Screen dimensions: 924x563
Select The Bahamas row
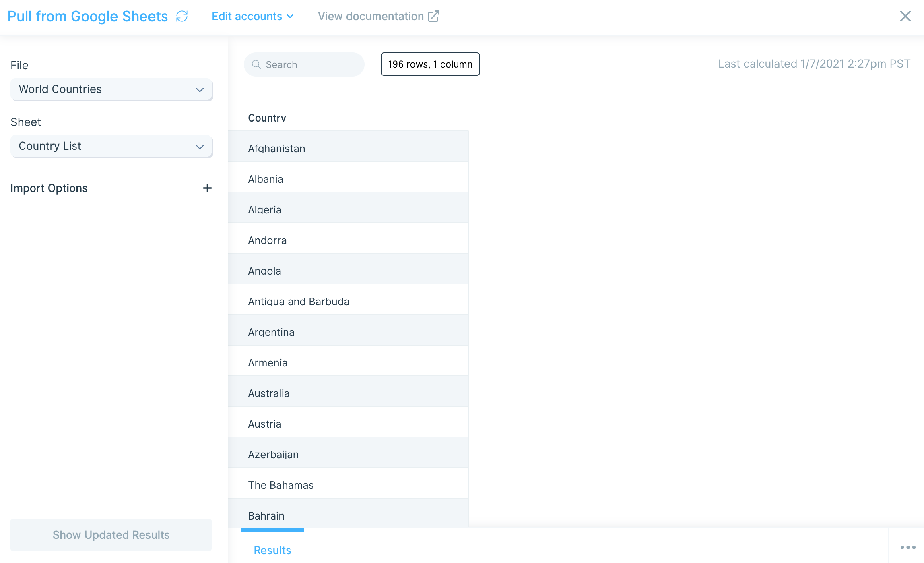pos(348,485)
